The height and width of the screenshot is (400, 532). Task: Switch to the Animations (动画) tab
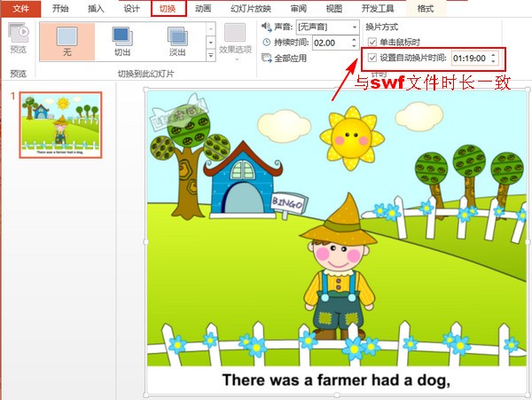coord(203,9)
